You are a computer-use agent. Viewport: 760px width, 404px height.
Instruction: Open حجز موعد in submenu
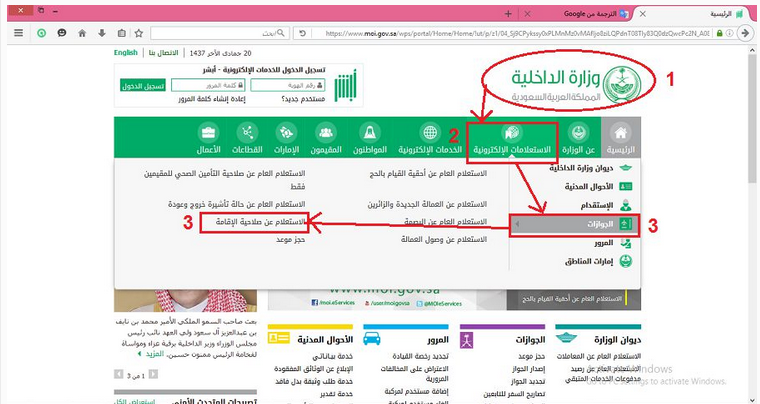(291, 239)
